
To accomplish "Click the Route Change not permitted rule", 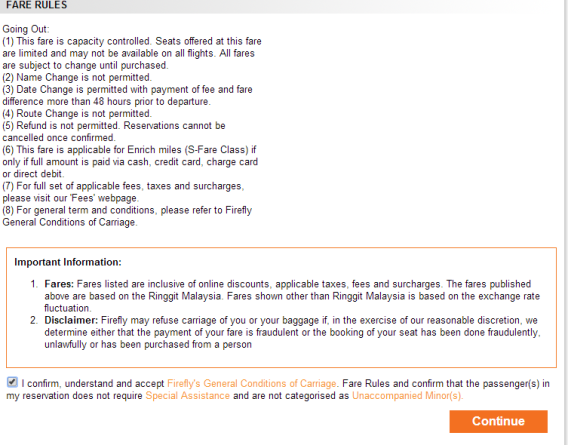I will (x=77, y=114).
